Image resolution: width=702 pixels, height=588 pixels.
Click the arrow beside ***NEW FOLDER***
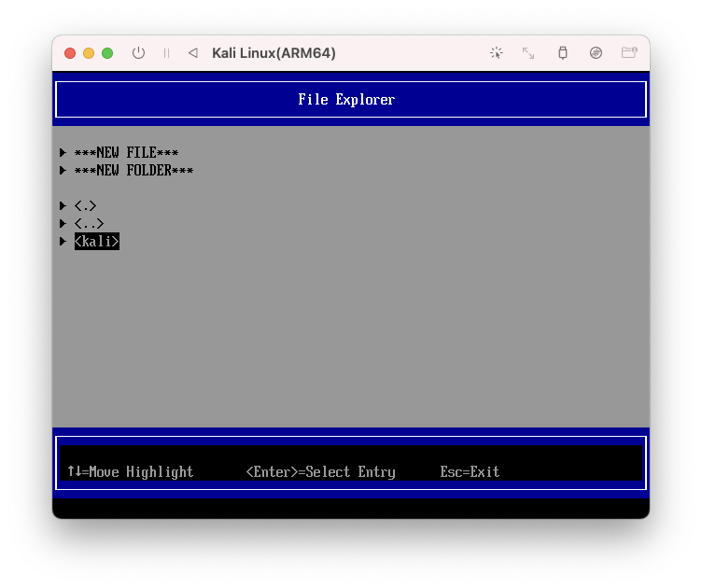point(63,171)
